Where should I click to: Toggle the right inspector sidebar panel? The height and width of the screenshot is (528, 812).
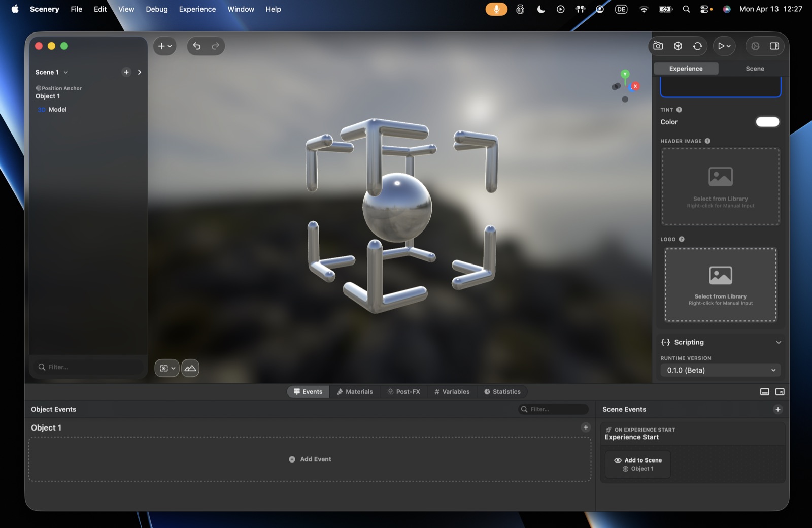(x=774, y=46)
